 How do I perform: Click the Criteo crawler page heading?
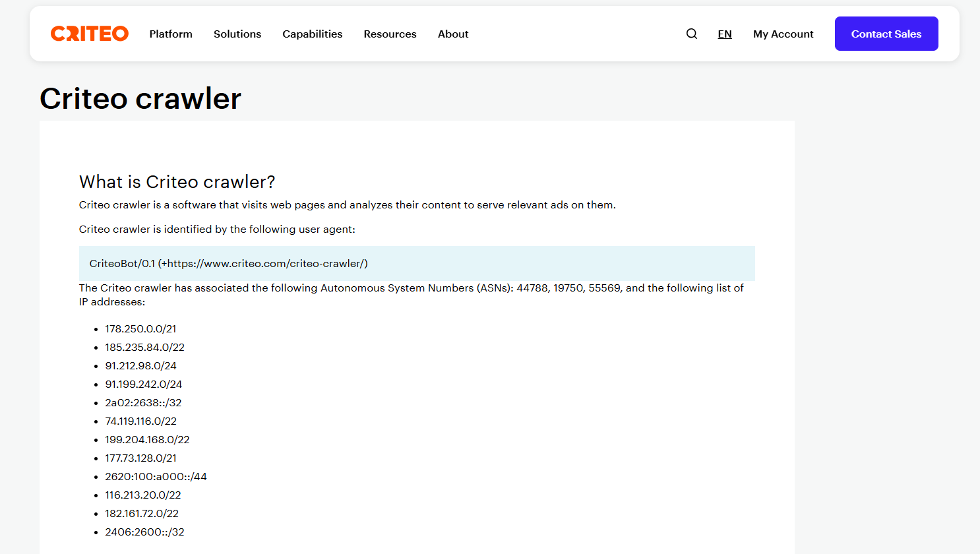tap(140, 99)
